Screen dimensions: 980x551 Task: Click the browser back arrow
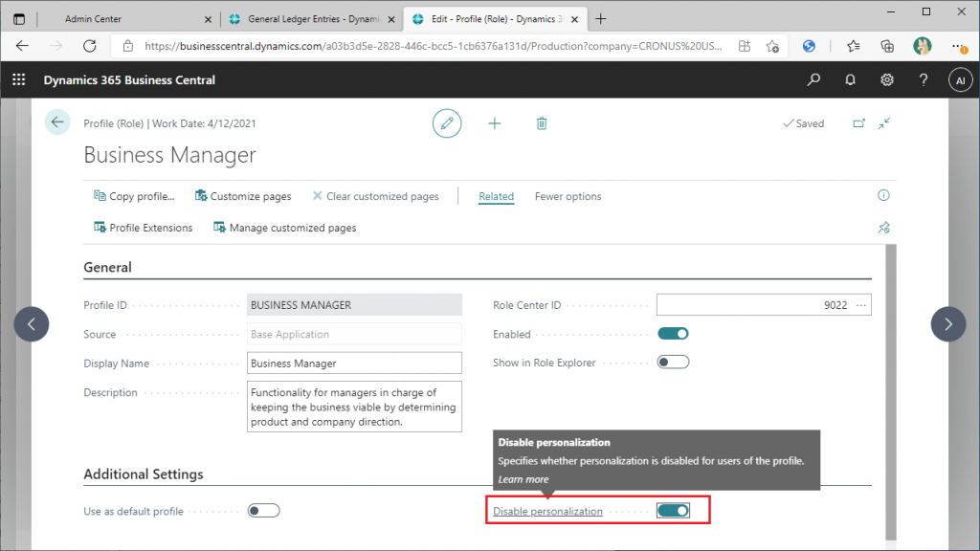tap(23, 46)
